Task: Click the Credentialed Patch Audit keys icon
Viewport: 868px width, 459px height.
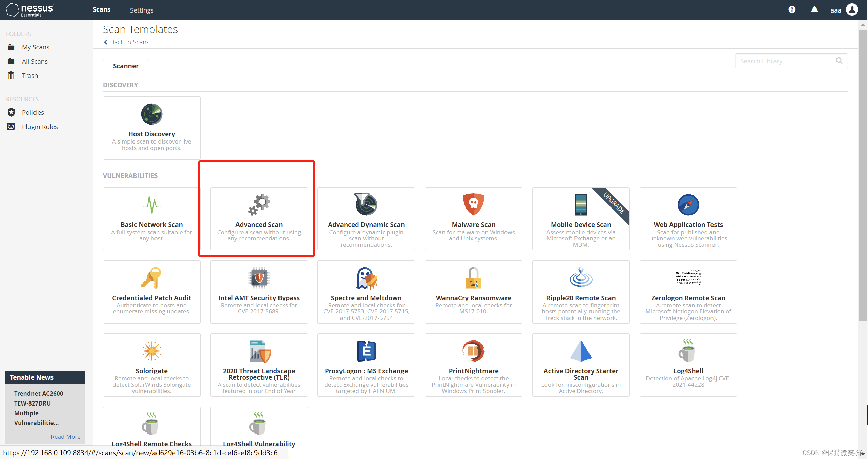Action: point(151,278)
